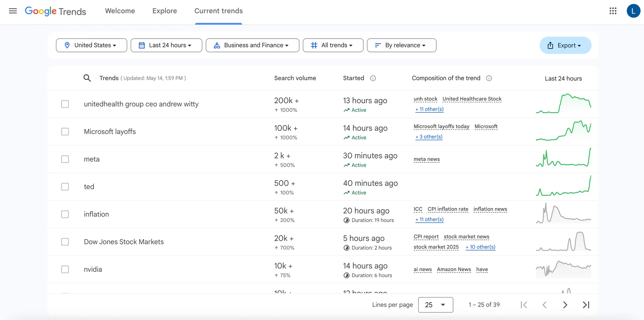Open the Google apps grid launcher

[613, 11]
